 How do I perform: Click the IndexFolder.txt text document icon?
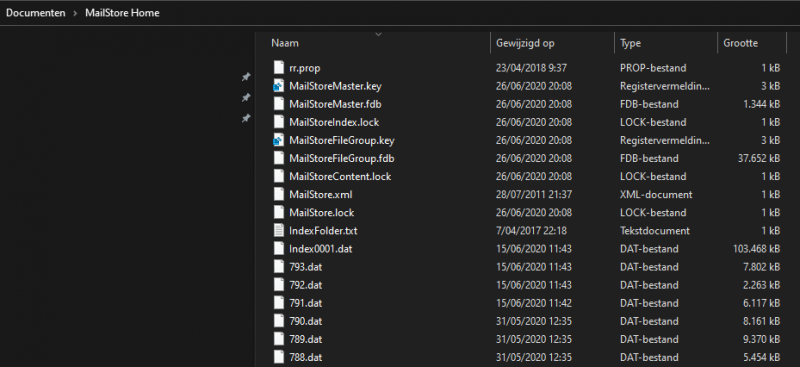(278, 231)
